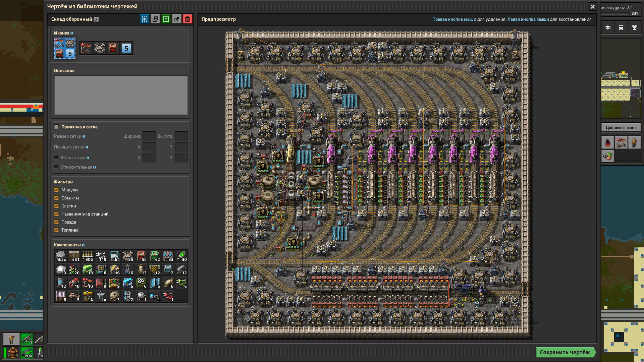Click the info icon next to Размер сетки

pos(84,136)
